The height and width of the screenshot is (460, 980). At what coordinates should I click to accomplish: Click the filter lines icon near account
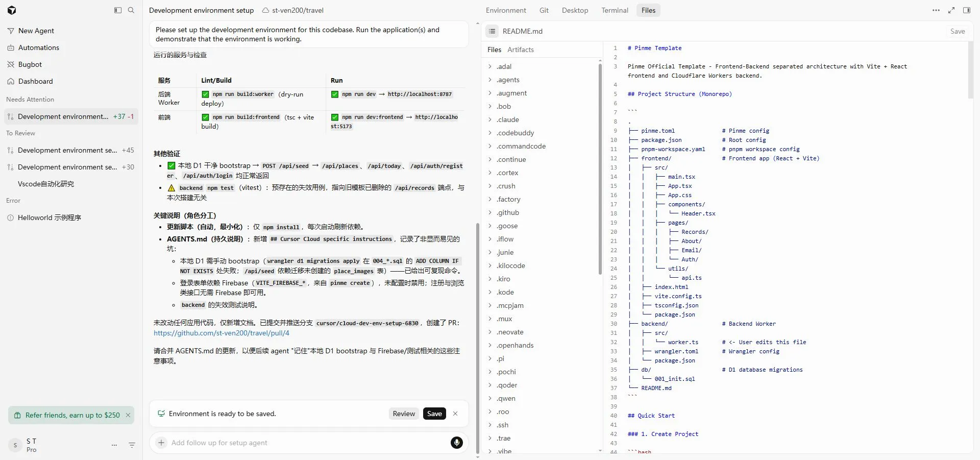click(x=132, y=445)
